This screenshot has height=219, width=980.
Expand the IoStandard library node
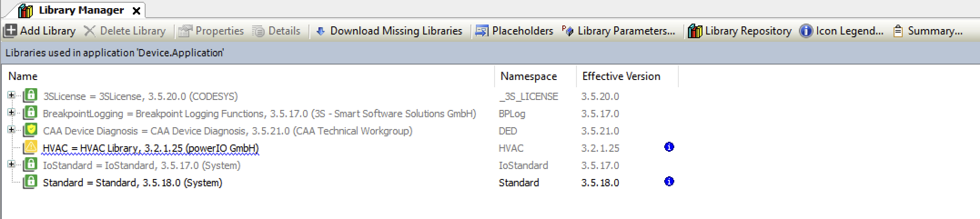tap(11, 164)
